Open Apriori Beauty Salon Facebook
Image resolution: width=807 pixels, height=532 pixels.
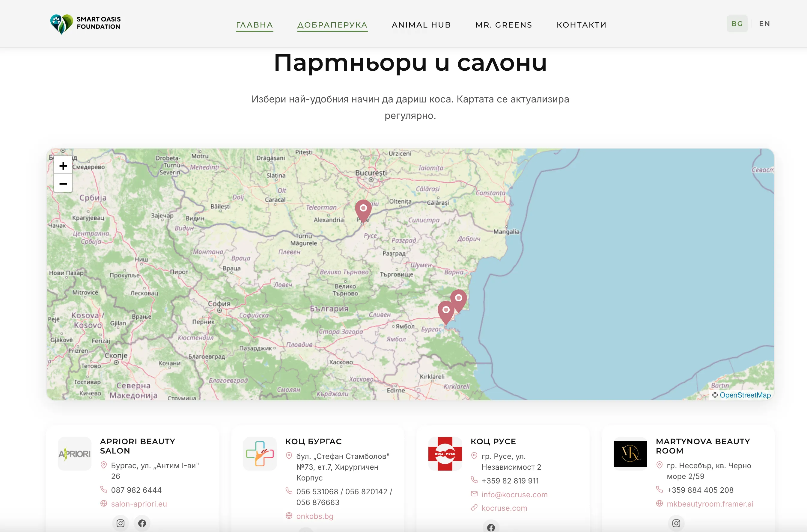[x=142, y=523]
